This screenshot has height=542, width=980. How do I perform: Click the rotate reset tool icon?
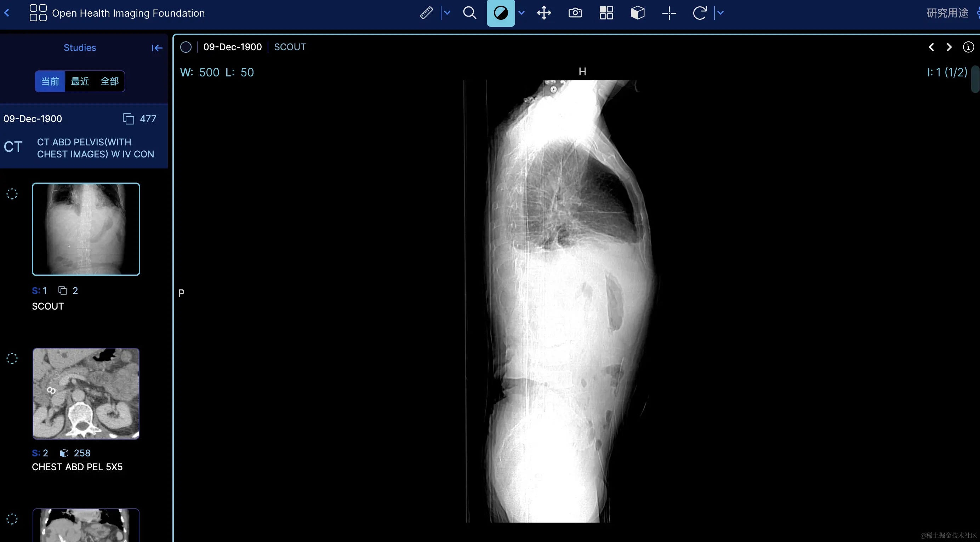click(699, 13)
